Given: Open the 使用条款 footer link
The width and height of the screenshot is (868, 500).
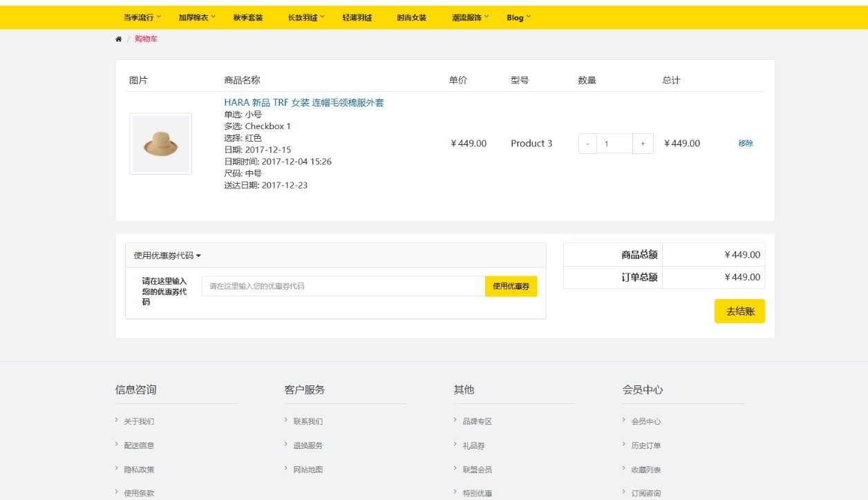Looking at the screenshot, I should pos(139,493).
